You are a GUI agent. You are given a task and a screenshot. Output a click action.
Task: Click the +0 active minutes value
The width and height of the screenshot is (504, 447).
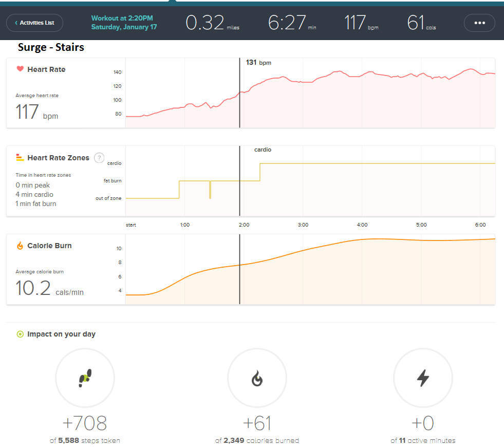coord(423,423)
